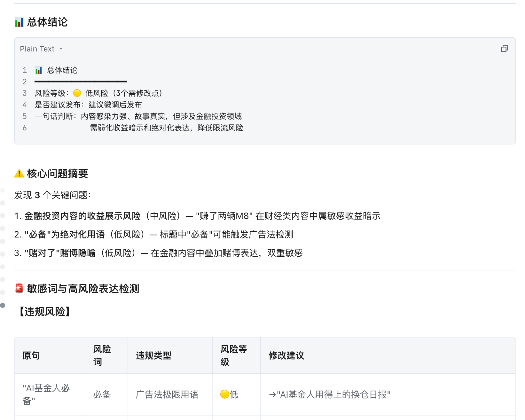Click the first light outline dot in left margin

3,190
